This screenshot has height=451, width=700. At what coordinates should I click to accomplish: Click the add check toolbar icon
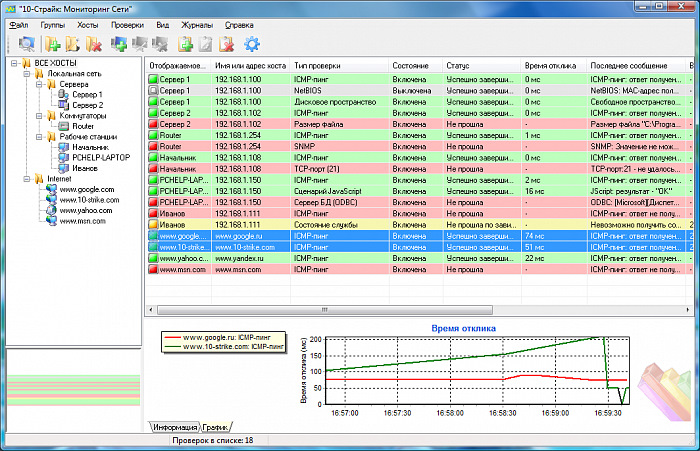tap(185, 43)
